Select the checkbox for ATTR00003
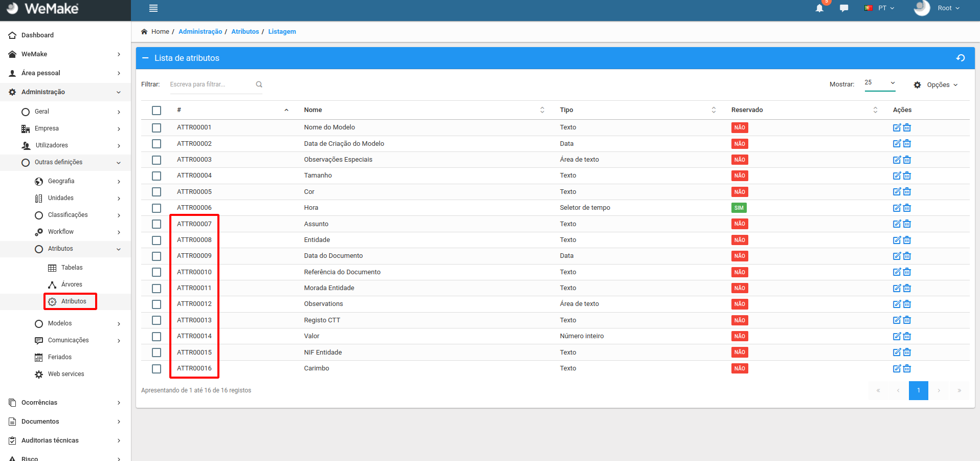 (157, 160)
